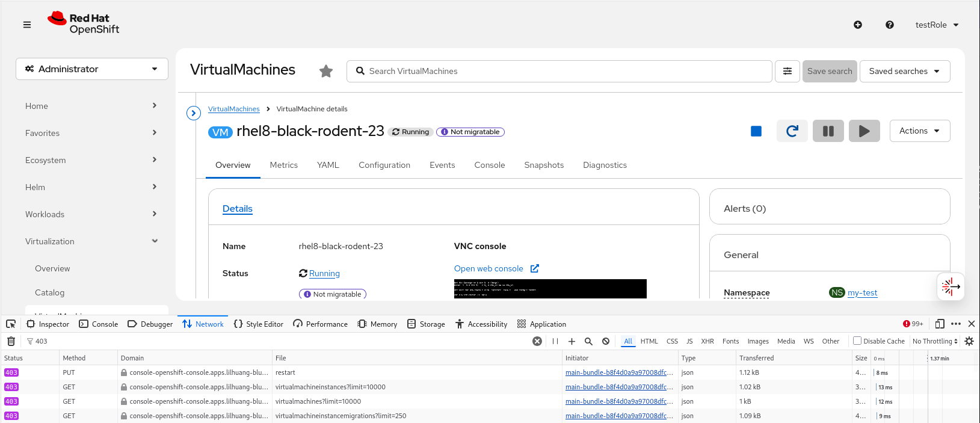Open devtools three-dot more menu
Viewport: 980px width, 423px height.
pyautogui.click(x=956, y=324)
